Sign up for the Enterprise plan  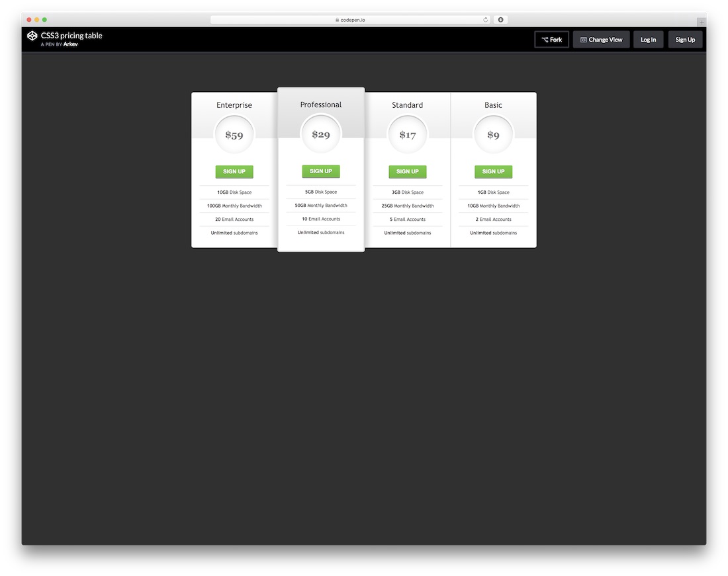tap(234, 171)
